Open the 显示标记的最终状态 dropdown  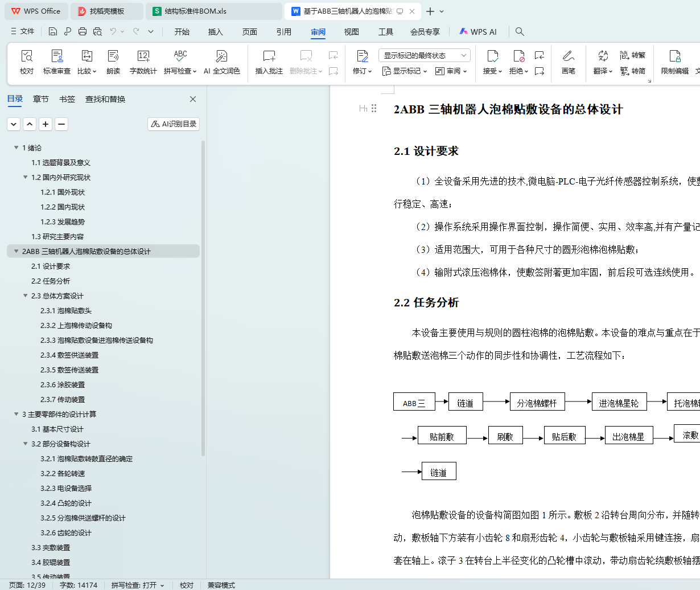coord(425,55)
